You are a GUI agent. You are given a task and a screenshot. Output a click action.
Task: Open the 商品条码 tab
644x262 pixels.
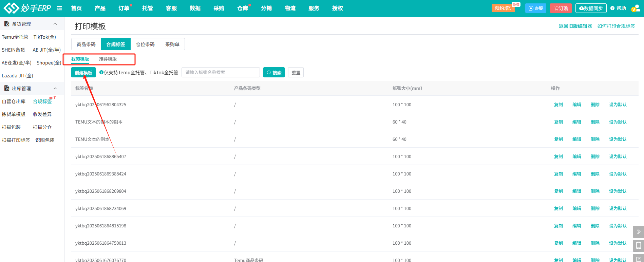[x=86, y=44]
